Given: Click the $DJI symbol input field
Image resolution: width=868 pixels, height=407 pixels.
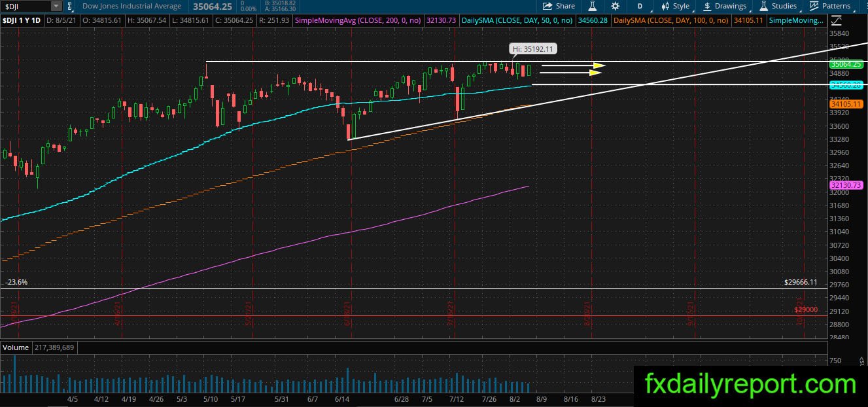Looking at the screenshot, I should [25, 6].
